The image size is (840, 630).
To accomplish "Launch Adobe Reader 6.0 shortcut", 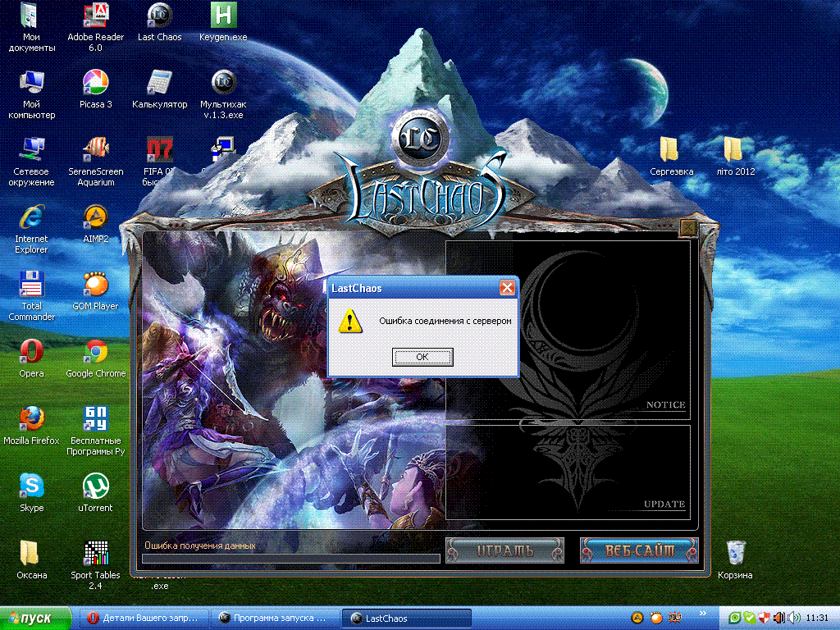I will 95,27.
